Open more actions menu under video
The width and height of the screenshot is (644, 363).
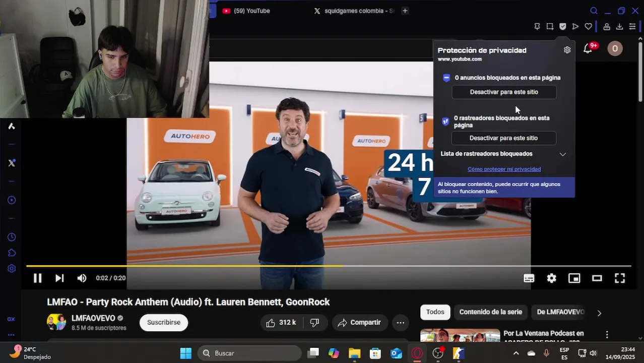[400, 323]
